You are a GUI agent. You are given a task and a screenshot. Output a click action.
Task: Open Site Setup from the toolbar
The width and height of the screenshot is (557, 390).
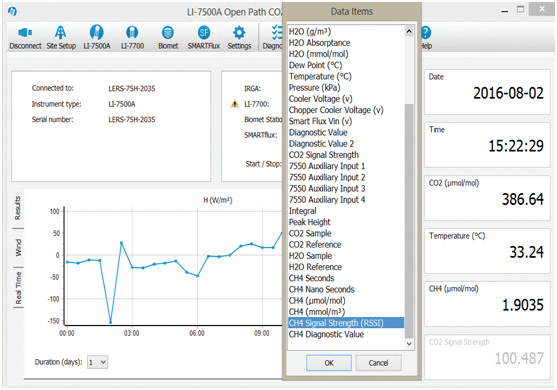(x=61, y=33)
